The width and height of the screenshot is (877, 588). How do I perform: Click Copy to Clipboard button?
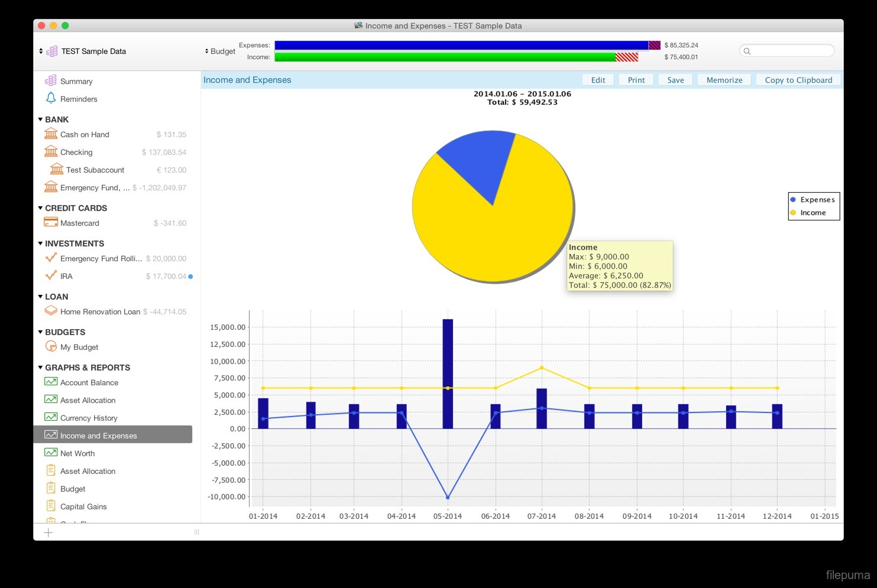(798, 80)
